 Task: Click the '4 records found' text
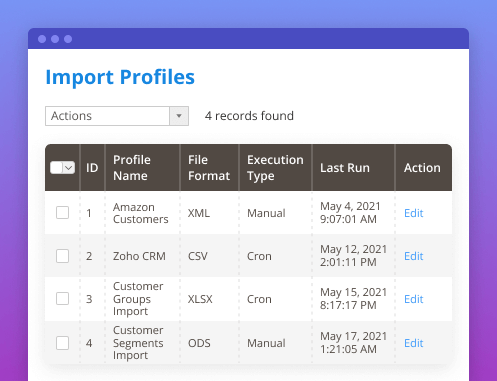[x=249, y=116]
